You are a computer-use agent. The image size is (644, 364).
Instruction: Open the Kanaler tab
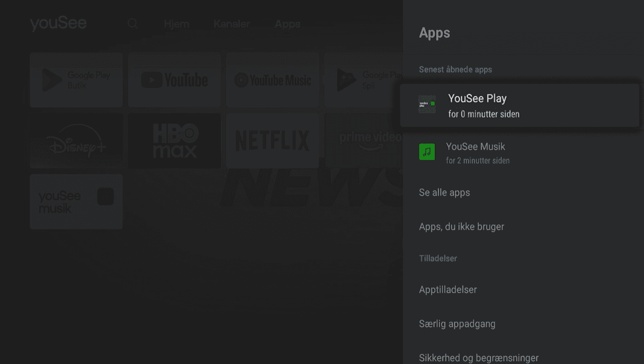(x=231, y=24)
